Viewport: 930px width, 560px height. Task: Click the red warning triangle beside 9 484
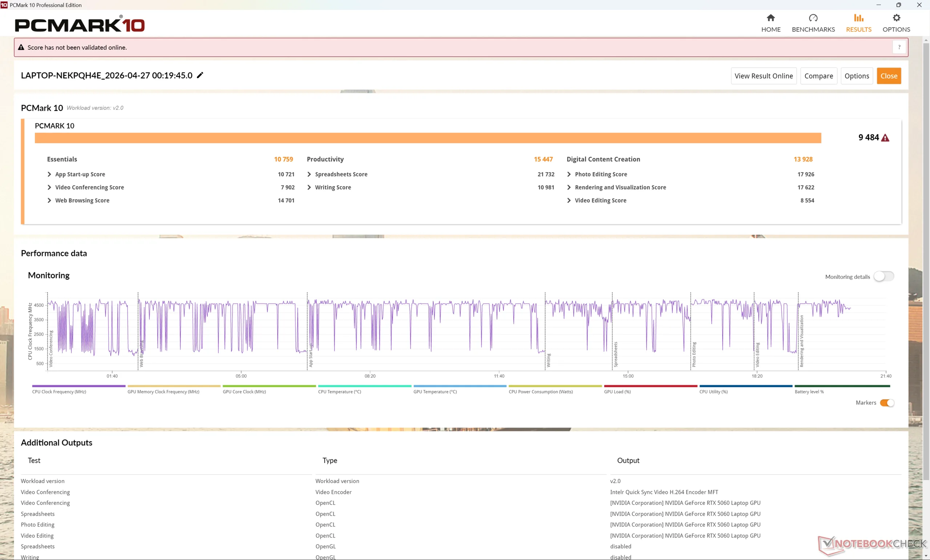885,138
